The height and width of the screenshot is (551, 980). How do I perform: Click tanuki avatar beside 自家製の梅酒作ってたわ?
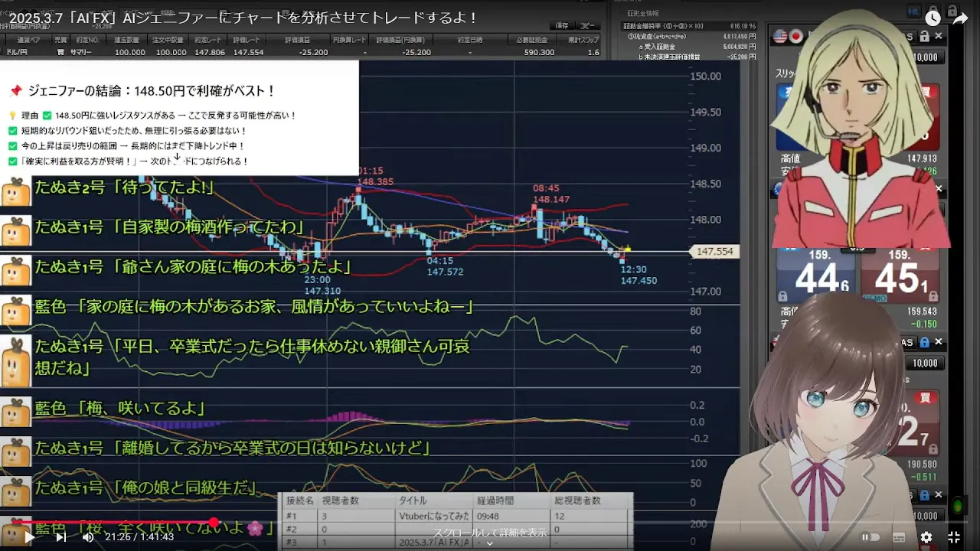(x=15, y=230)
